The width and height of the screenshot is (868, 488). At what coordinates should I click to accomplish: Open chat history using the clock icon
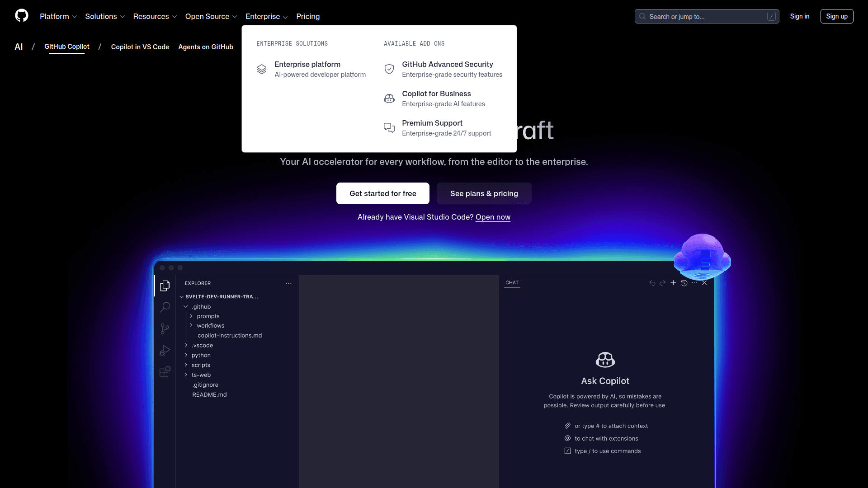pyautogui.click(x=684, y=283)
